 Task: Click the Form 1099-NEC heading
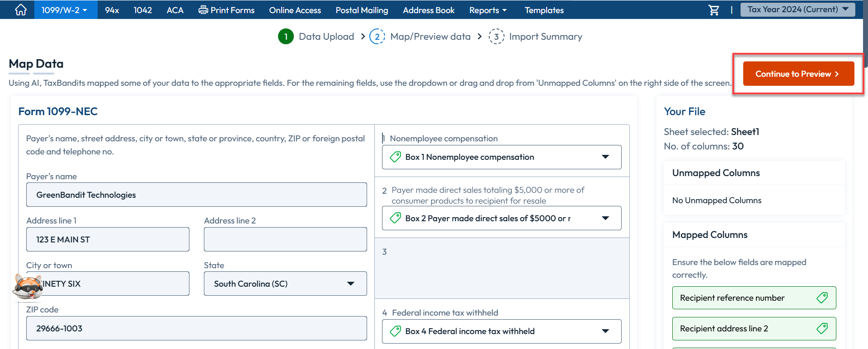(x=58, y=112)
